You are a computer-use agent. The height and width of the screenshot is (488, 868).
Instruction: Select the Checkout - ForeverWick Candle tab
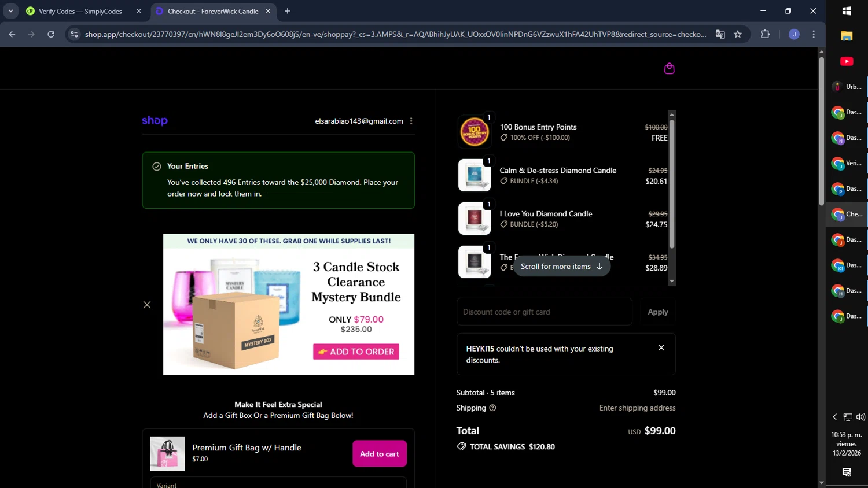click(213, 11)
